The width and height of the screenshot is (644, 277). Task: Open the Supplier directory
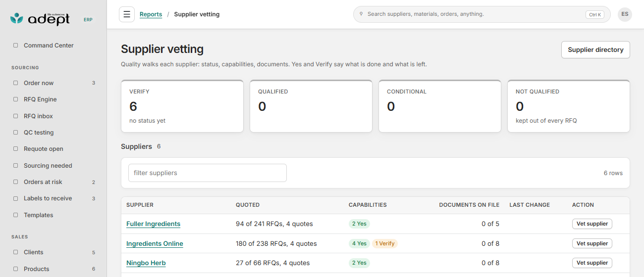pyautogui.click(x=595, y=50)
